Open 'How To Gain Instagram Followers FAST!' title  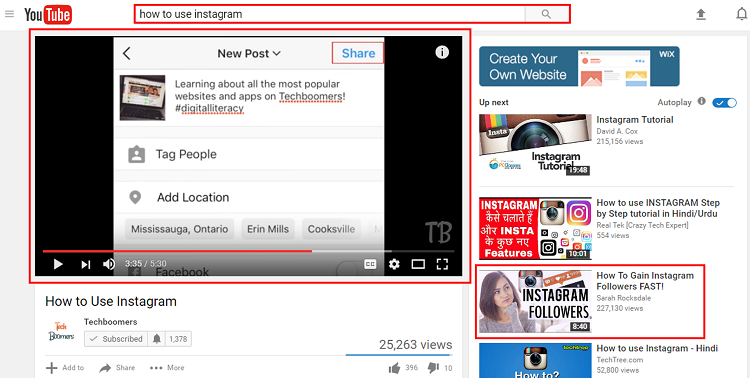tap(645, 281)
